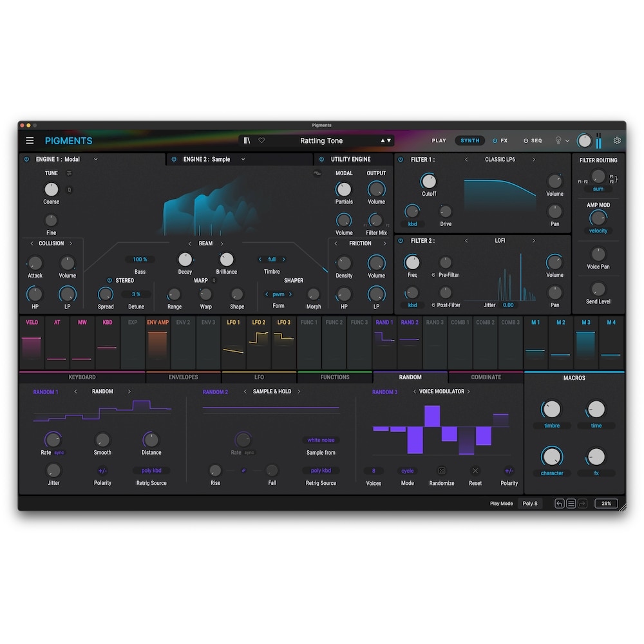This screenshot has height=644, width=644.
Task: Open the history list icon
Action: click(571, 504)
